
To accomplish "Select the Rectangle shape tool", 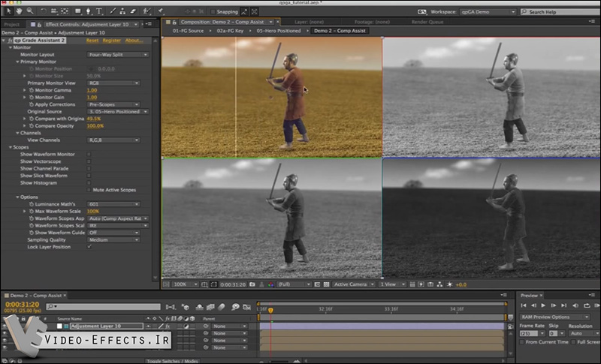I will coord(78,11).
